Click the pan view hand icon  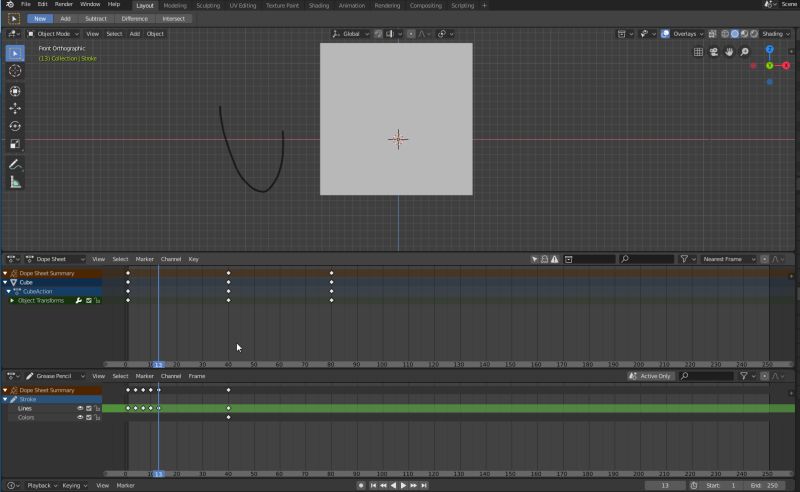[x=729, y=52]
